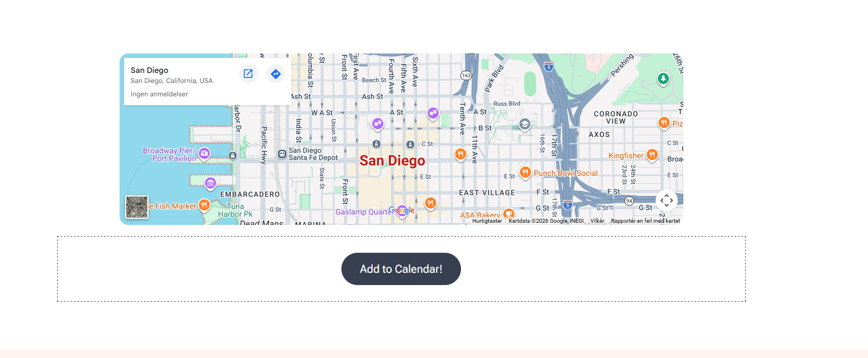Click the Park Blvd street label
This screenshot has height=358, width=868.
pyautogui.click(x=494, y=78)
